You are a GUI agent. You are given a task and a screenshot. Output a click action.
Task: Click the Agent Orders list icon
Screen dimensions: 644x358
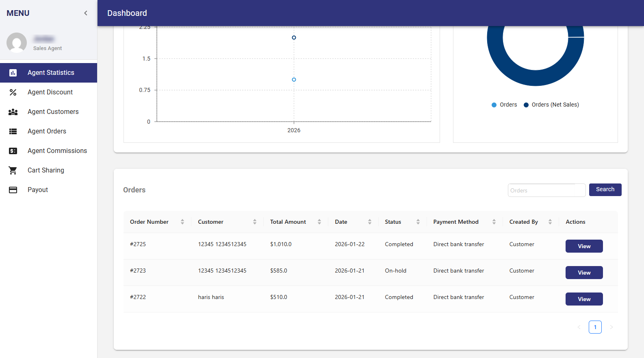coord(13,131)
